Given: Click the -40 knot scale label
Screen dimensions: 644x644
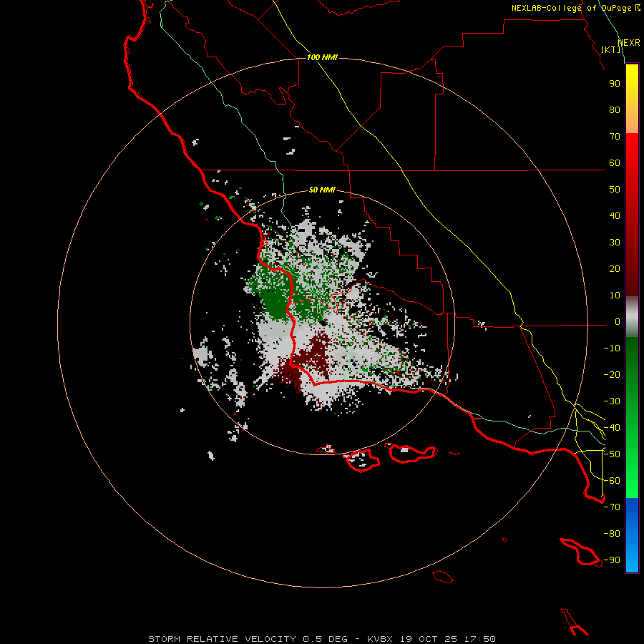Looking at the screenshot, I should 612,428.
